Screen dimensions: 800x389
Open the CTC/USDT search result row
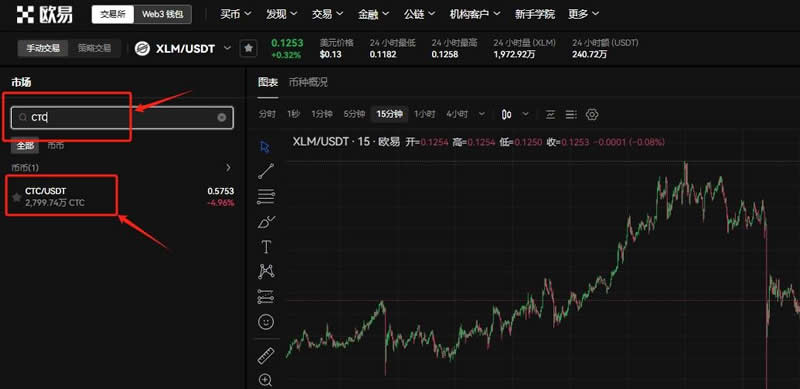122,197
